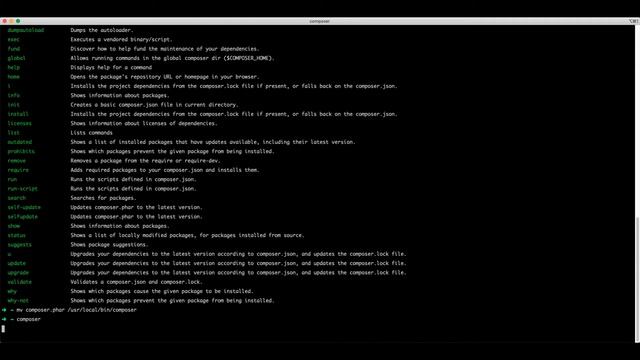Click the green maximize window button
This screenshot has width=640, height=360.
click(18, 21)
